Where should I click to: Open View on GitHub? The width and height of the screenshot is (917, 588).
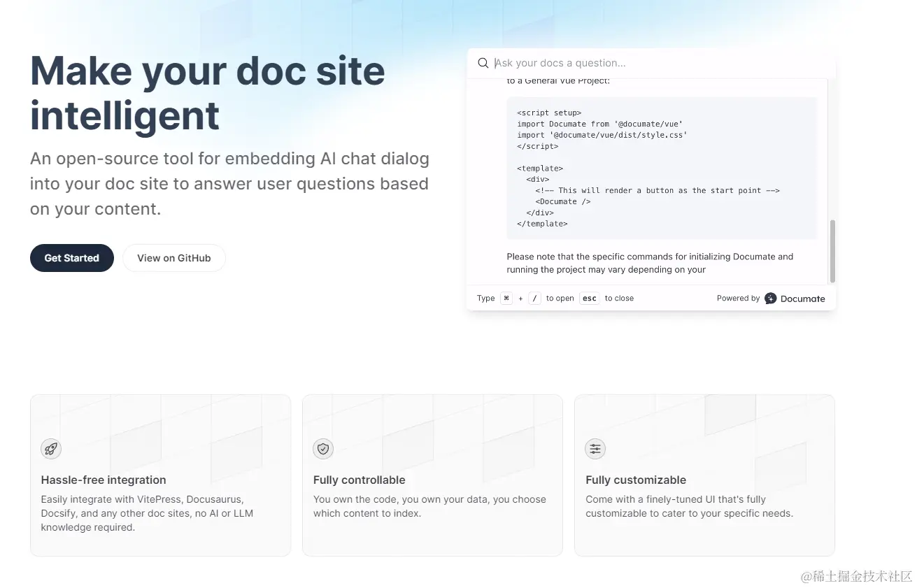173,258
